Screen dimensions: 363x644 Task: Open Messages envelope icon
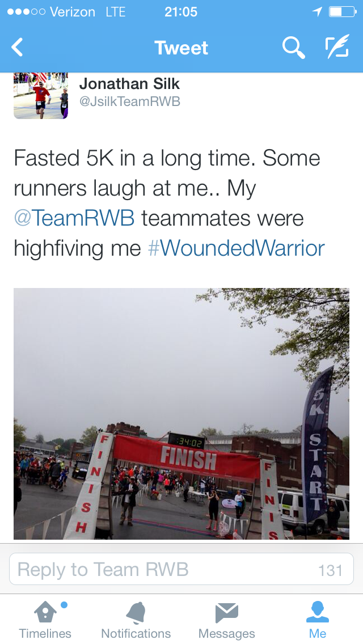[x=226, y=613]
